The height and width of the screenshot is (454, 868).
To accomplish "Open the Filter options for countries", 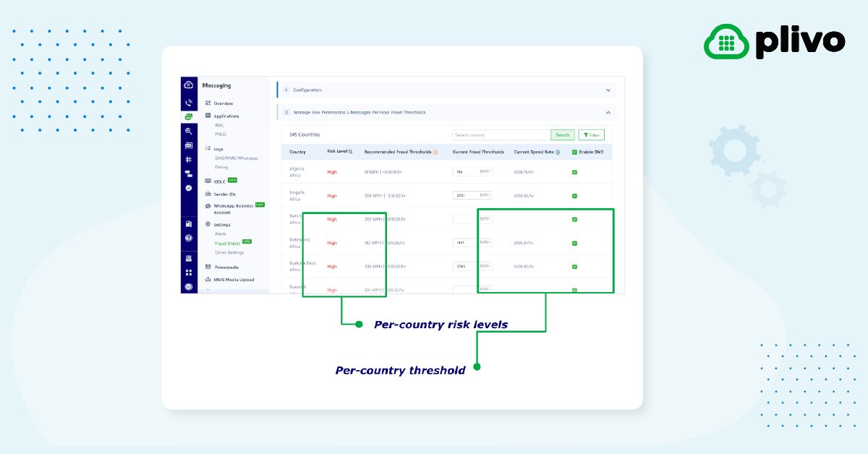I will click(591, 135).
